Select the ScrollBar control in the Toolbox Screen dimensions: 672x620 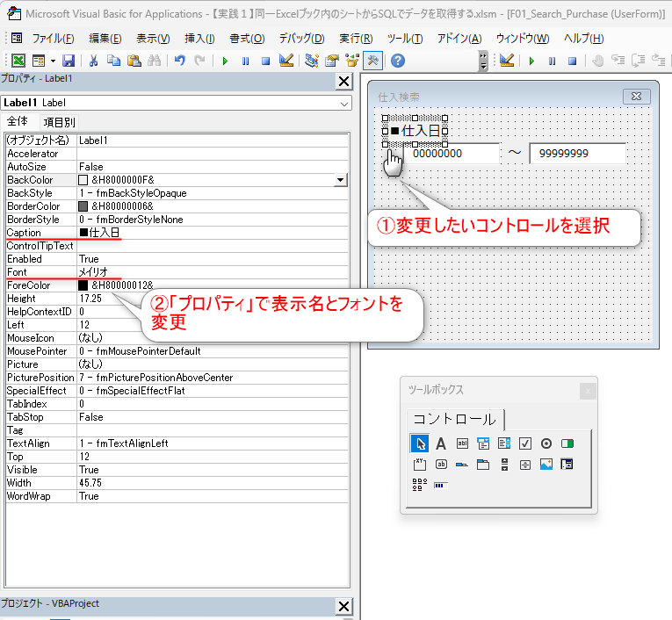click(x=504, y=465)
